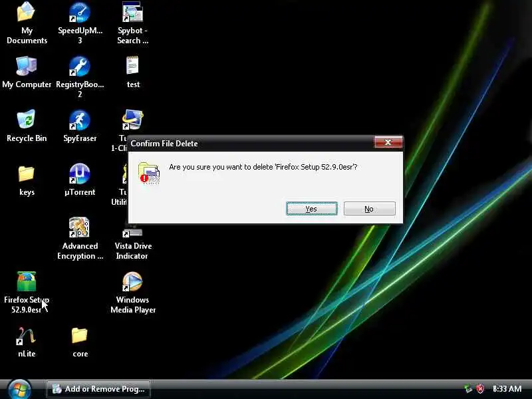Screen dimensions: 532x399
Task: Click the Confirm File Delete title bar
Action: tap(251, 143)
